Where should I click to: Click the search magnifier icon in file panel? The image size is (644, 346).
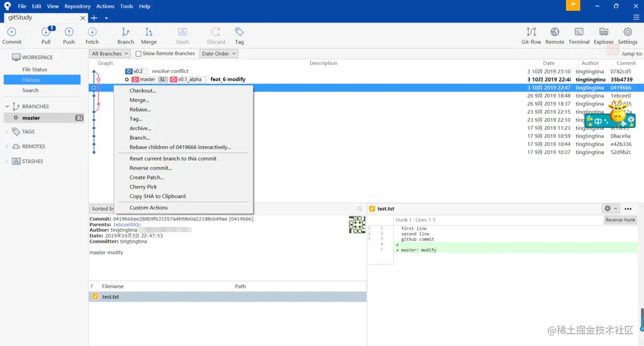pyautogui.click(x=360, y=208)
